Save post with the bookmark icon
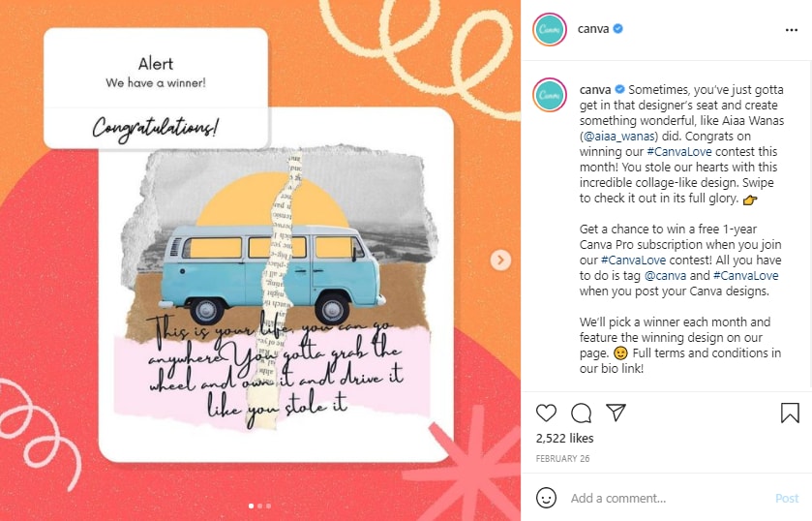The width and height of the screenshot is (812, 521). 790,413
